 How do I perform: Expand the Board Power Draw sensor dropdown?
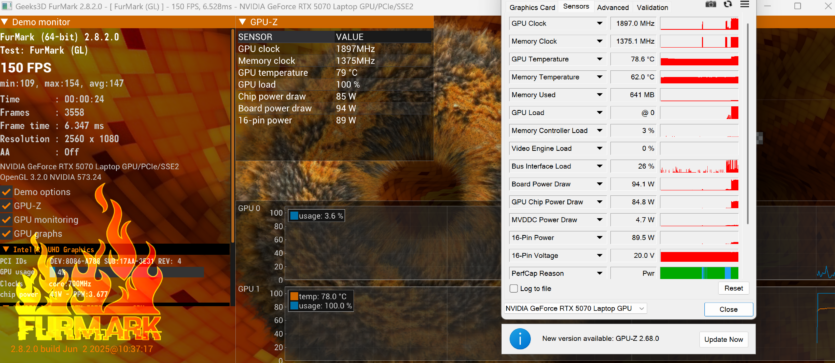click(x=600, y=184)
